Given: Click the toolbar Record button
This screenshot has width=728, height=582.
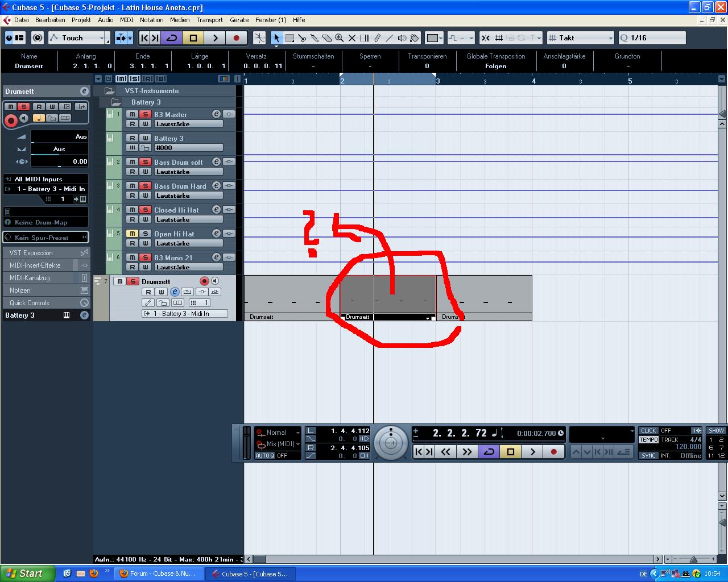Looking at the screenshot, I should [237, 38].
